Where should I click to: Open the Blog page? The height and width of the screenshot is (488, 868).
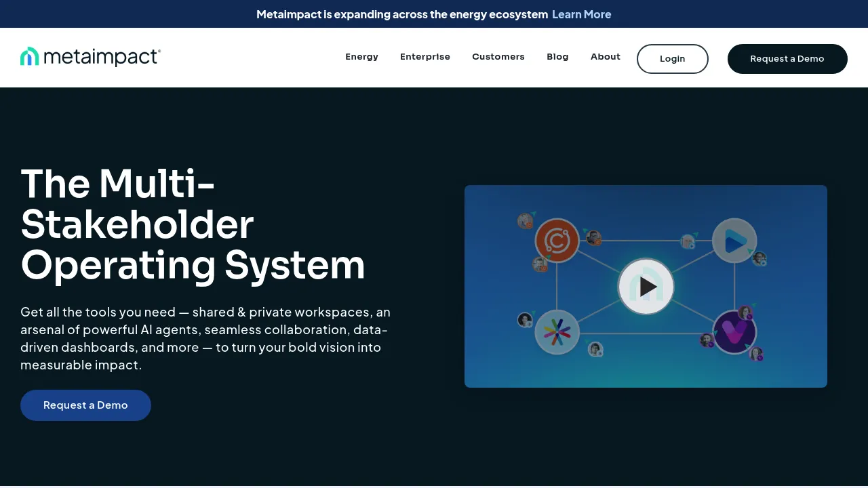click(x=557, y=57)
